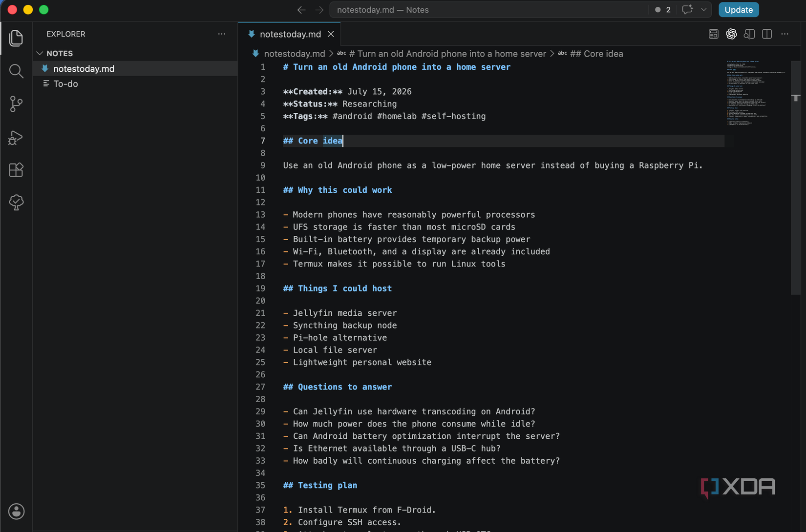Expand the chat dropdown arrow in title bar
The height and width of the screenshot is (532, 806).
tap(704, 10)
